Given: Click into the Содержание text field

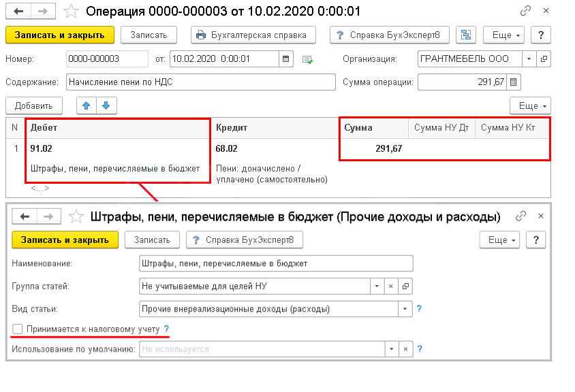Looking at the screenshot, I should [201, 82].
